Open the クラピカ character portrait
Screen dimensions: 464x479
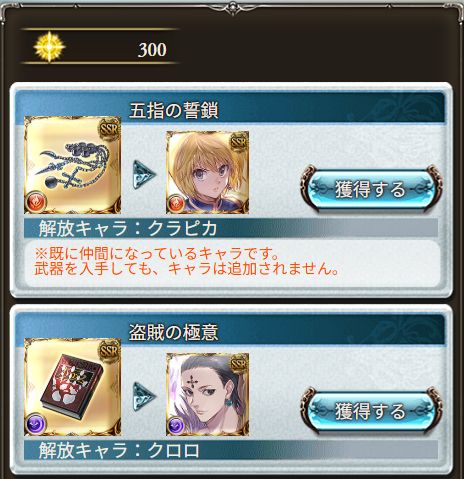click(207, 172)
